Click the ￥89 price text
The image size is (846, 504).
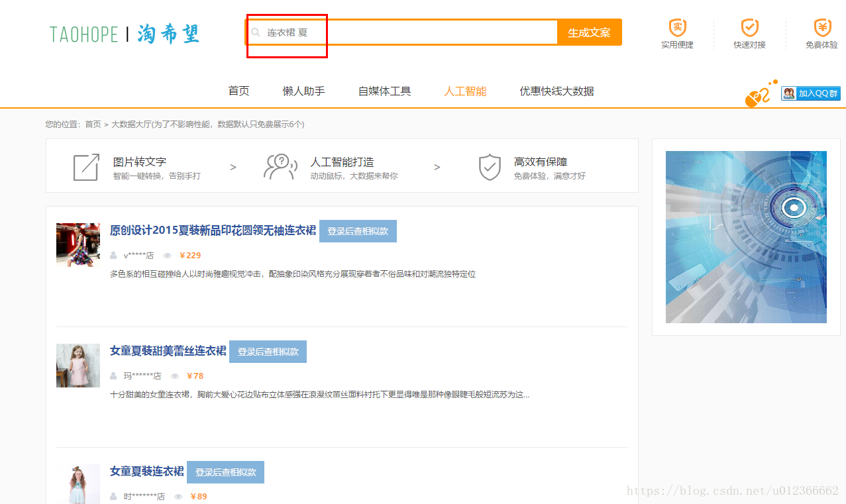[199, 496]
